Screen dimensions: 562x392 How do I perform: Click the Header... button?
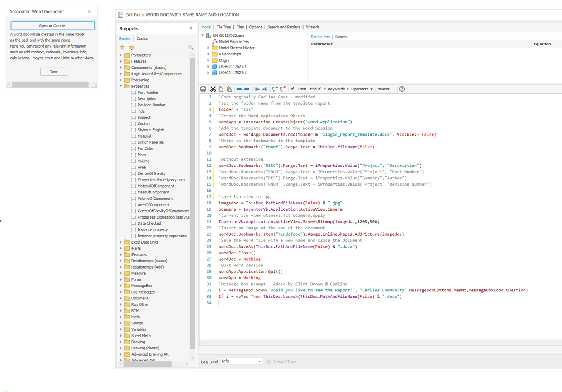(x=385, y=89)
